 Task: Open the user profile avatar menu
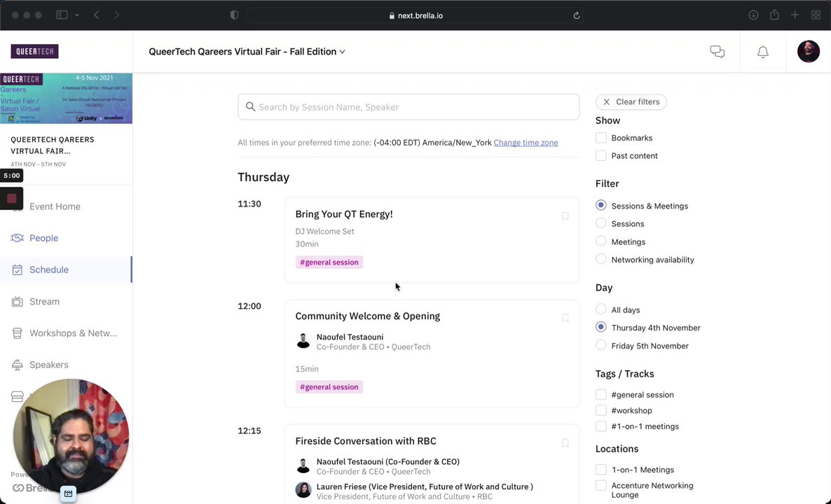(808, 52)
